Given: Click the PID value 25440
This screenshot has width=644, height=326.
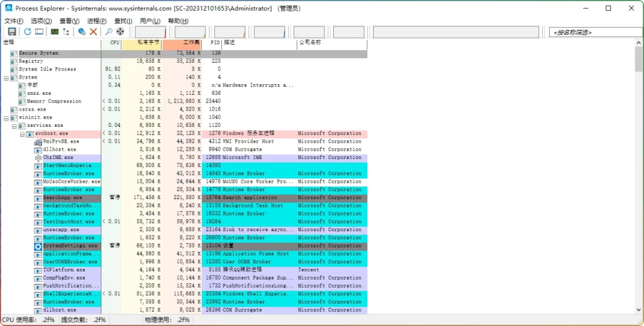Looking at the screenshot, I should [213, 101].
